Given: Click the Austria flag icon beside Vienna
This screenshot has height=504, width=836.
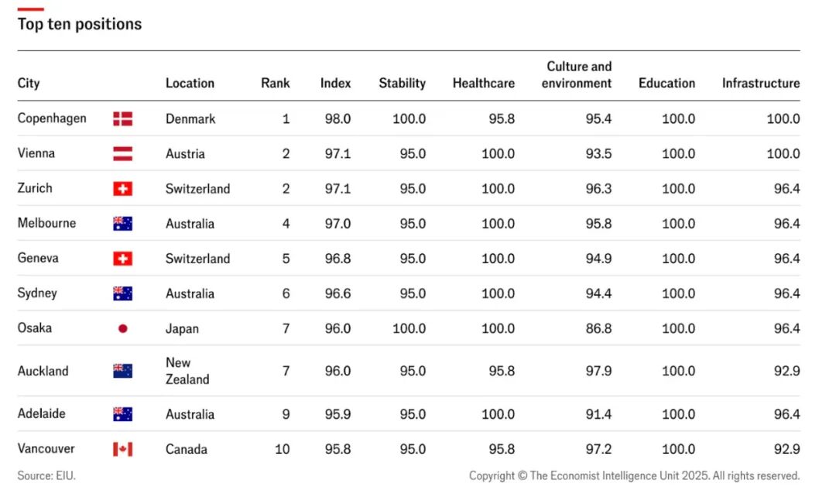Looking at the screenshot, I should coord(122,153).
